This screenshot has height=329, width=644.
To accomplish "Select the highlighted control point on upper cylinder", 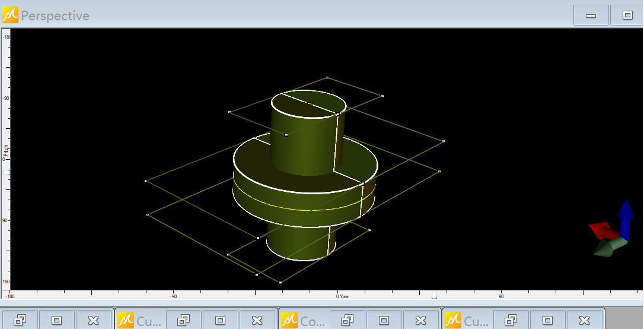I will (x=286, y=135).
